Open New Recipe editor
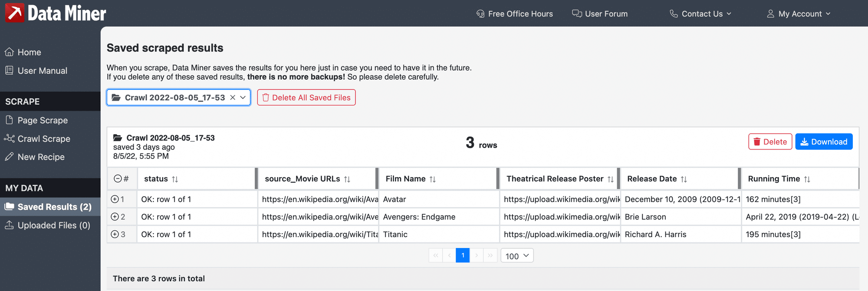The image size is (868, 291). (x=35, y=157)
